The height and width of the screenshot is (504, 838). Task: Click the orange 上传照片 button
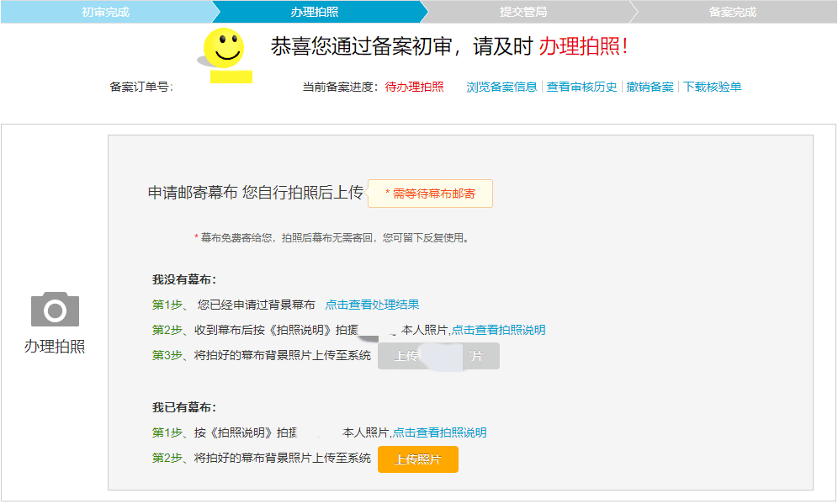[418, 459]
